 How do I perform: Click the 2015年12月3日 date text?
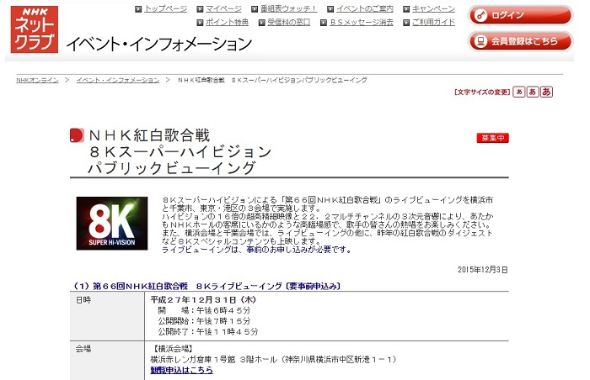pyautogui.click(x=483, y=269)
